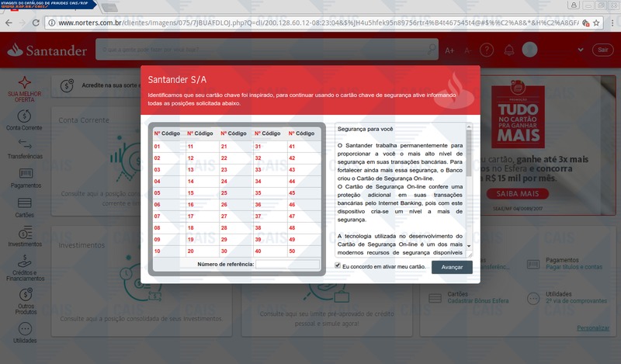Focus the Número de referência field
This screenshot has height=364, width=621.
(287, 264)
